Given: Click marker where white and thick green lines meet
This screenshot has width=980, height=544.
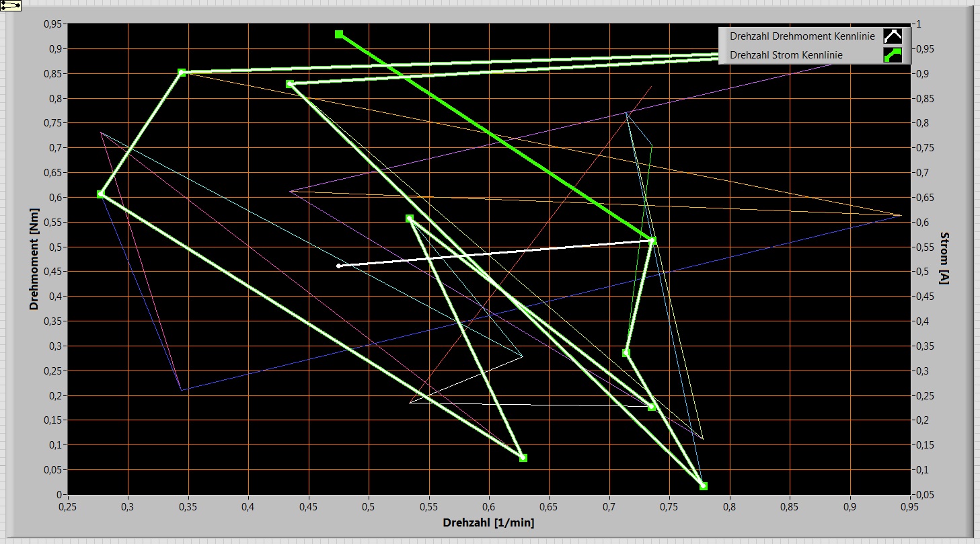Looking at the screenshot, I should coord(652,240).
